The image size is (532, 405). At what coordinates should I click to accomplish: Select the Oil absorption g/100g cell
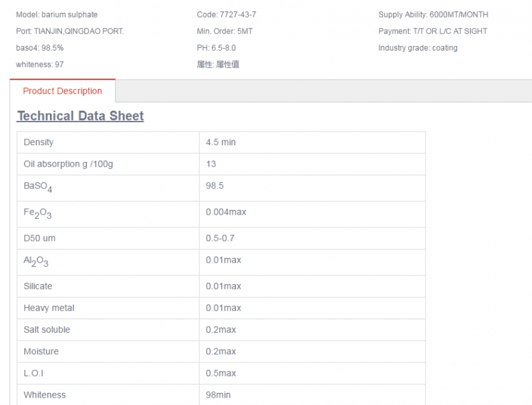108,164
